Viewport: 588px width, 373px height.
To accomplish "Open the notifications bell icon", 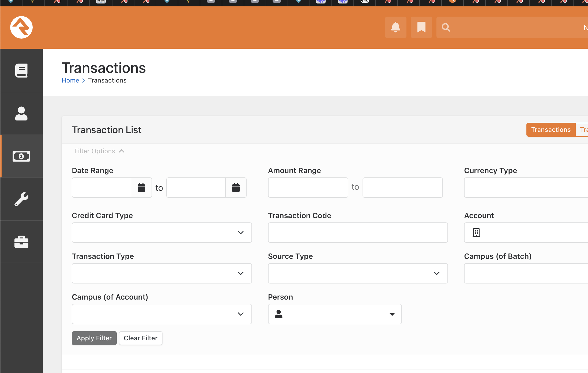I will click(395, 27).
